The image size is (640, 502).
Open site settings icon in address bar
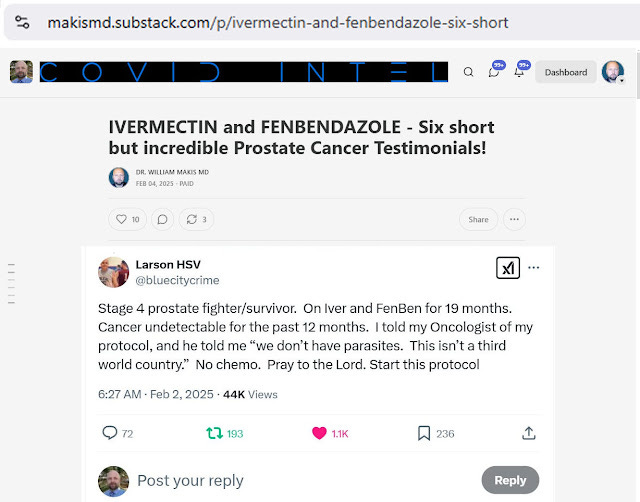pos(22,22)
